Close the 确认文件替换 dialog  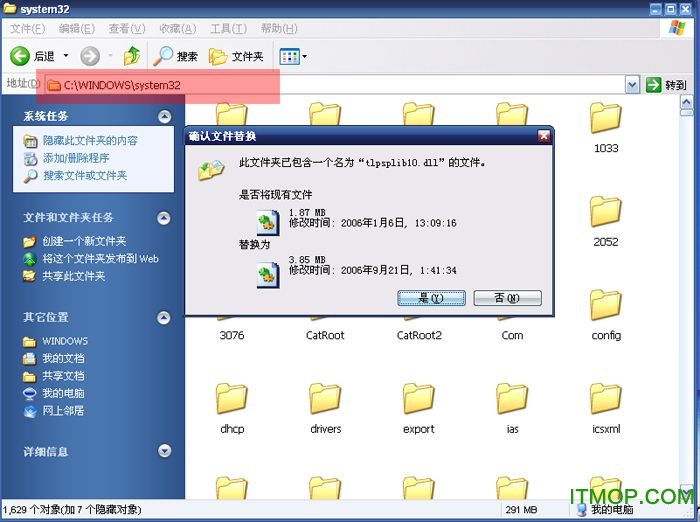click(543, 136)
